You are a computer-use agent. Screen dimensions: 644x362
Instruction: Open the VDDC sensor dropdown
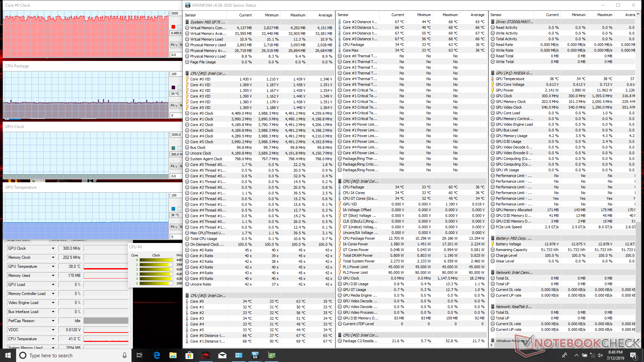point(53,330)
